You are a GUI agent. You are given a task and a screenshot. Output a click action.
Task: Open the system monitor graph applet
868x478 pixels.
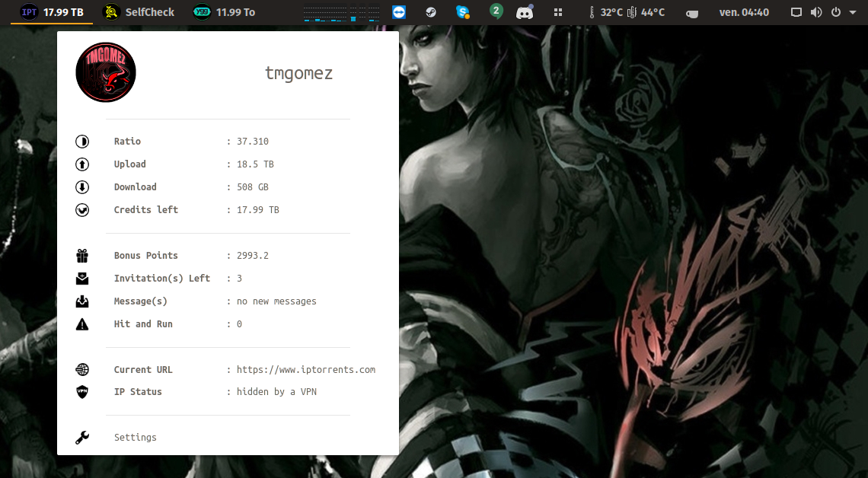341,13
